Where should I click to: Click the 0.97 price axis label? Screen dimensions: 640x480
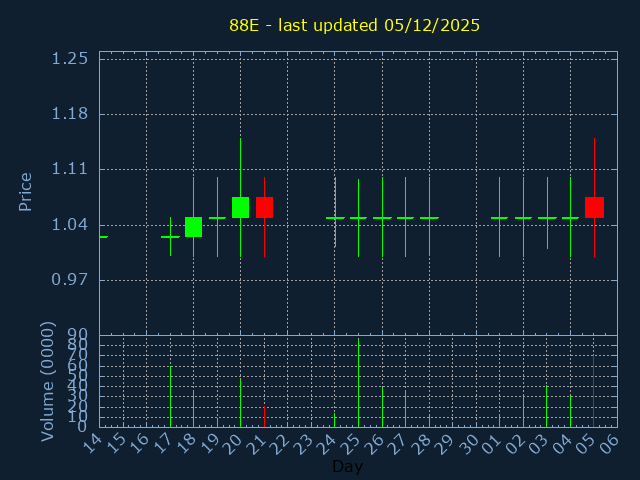tap(69, 280)
